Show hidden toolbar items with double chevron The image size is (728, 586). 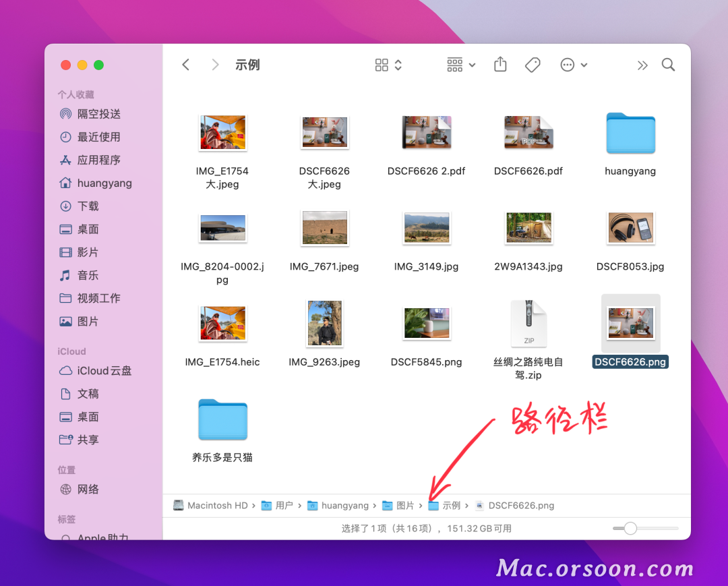[642, 65]
